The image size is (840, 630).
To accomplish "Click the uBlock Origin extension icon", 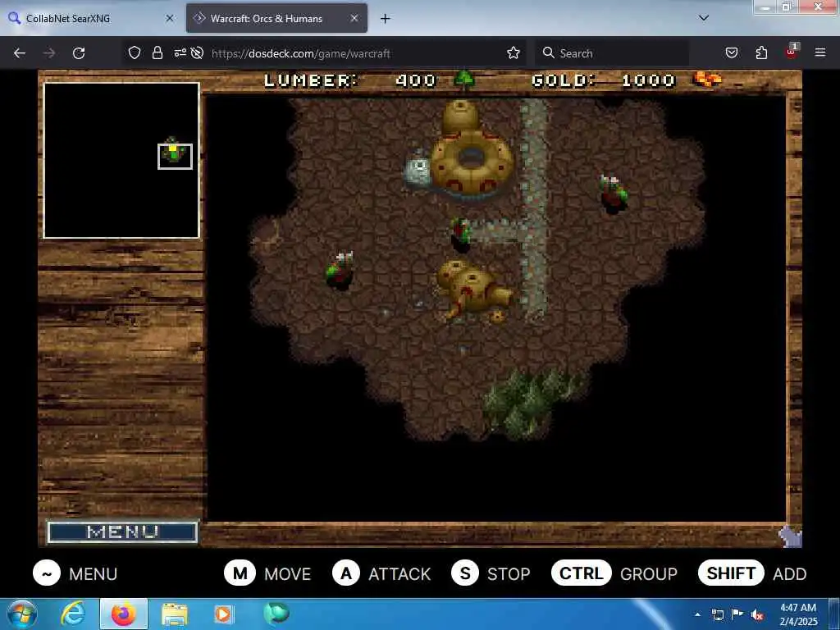I will click(x=792, y=52).
